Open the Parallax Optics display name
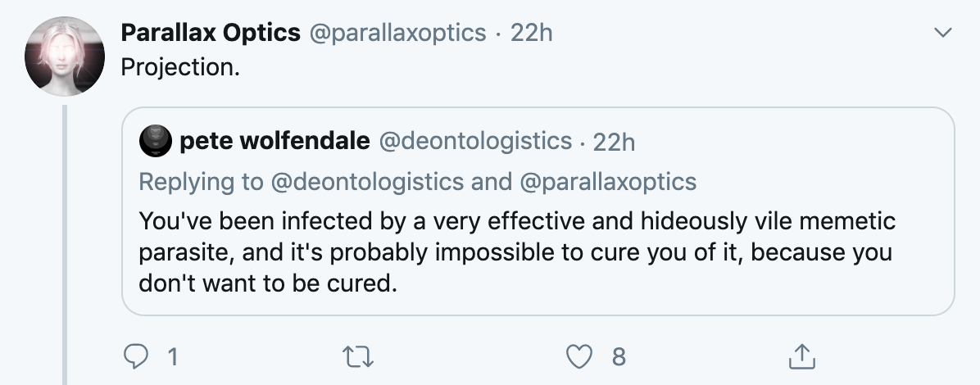The image size is (980, 385). [x=210, y=33]
